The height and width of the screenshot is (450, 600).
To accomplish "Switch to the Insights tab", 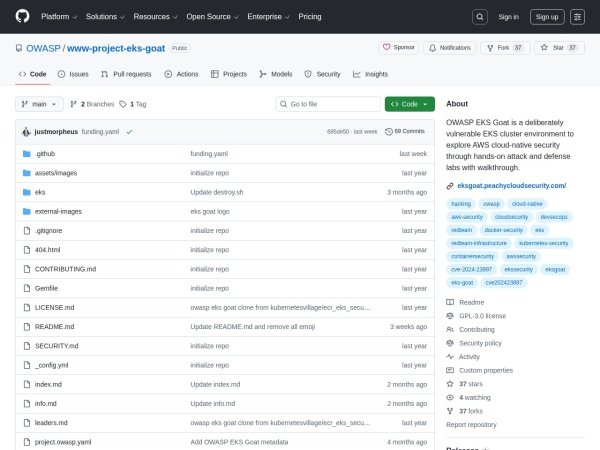I will 370,74.
